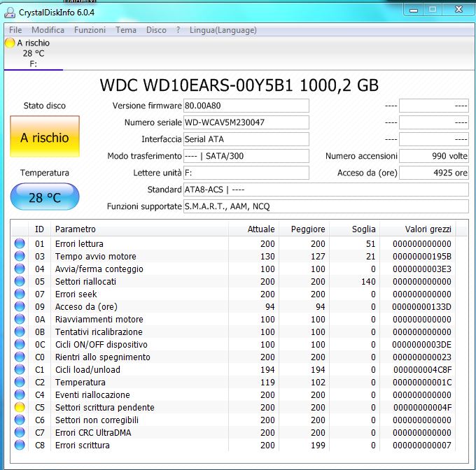The image size is (476, 470).
Task: Click the Attuale column header
Action: point(254,229)
